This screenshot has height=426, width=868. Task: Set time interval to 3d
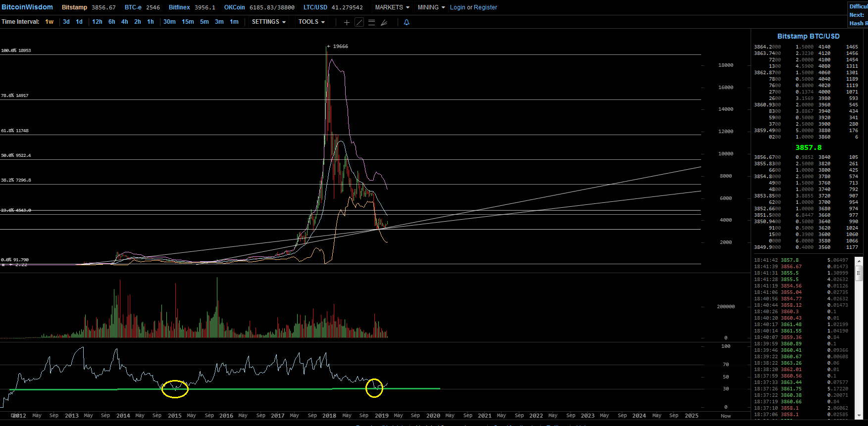(66, 22)
